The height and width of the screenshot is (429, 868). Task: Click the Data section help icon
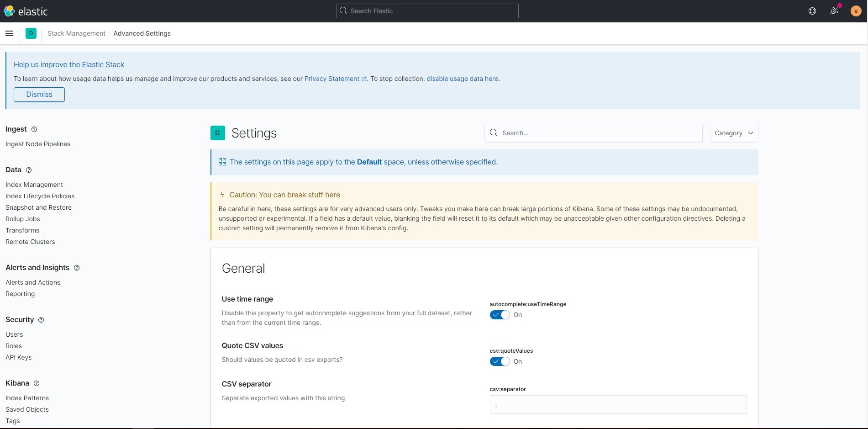[x=29, y=170]
